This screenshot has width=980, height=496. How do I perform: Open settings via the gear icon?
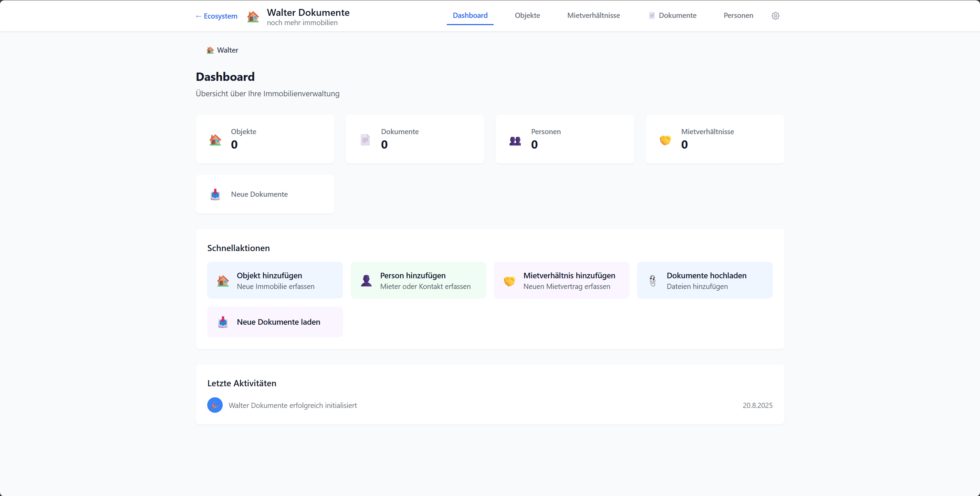coord(775,15)
